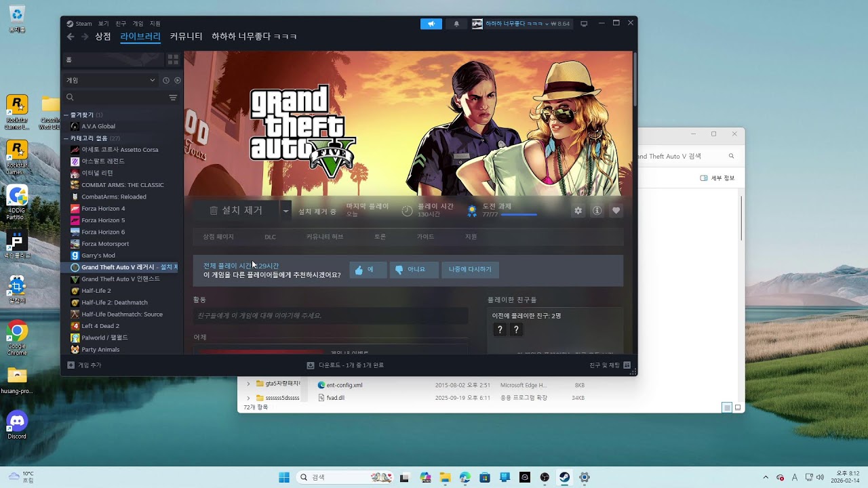Switch Steam to Big Picture mode

click(x=584, y=24)
